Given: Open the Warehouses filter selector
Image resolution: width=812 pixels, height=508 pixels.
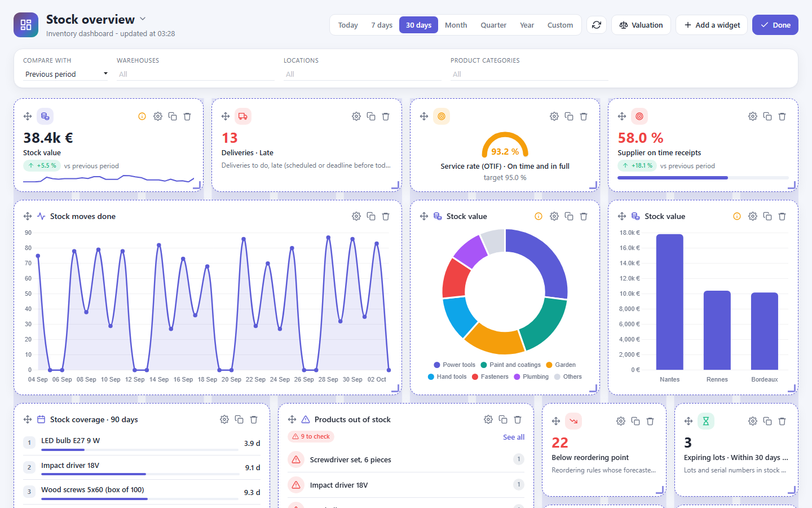Looking at the screenshot, I should (196, 74).
